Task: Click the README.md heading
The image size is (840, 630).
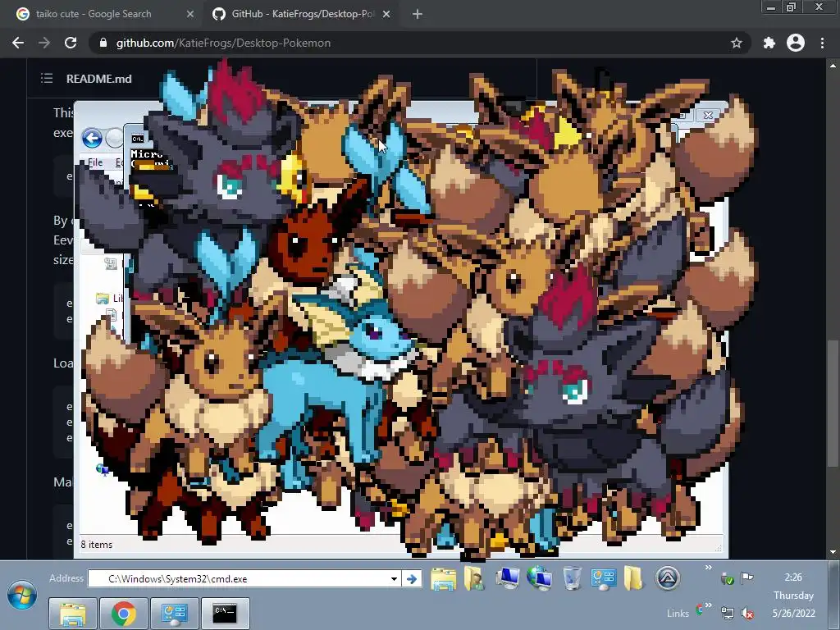Action: (98, 79)
